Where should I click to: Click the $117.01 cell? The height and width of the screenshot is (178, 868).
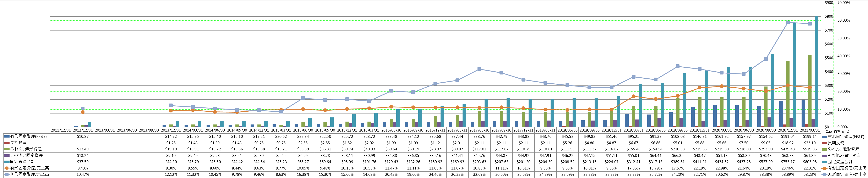(480, 149)
